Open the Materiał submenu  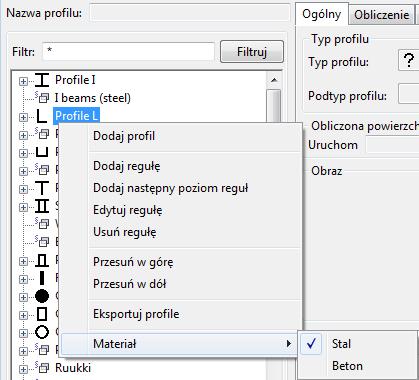[179, 344]
